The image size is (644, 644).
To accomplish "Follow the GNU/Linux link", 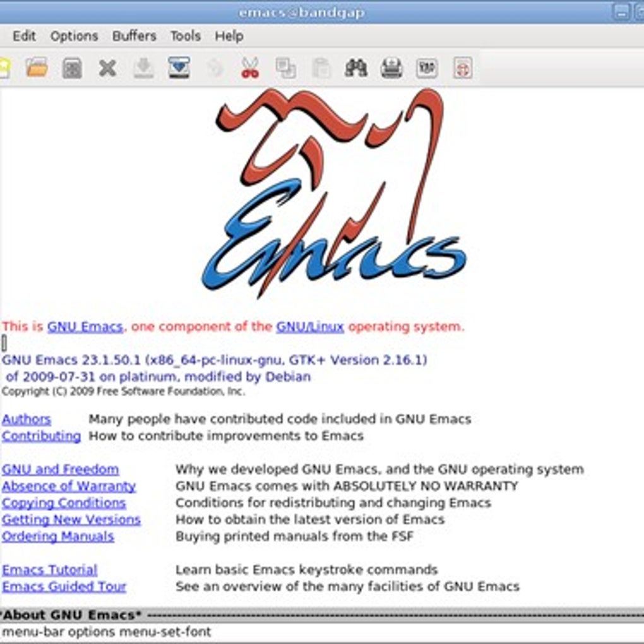I will tap(309, 327).
